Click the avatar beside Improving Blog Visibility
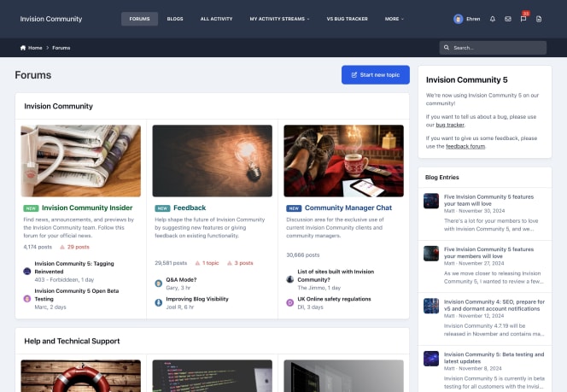The height and width of the screenshot is (392, 567). 158,302
